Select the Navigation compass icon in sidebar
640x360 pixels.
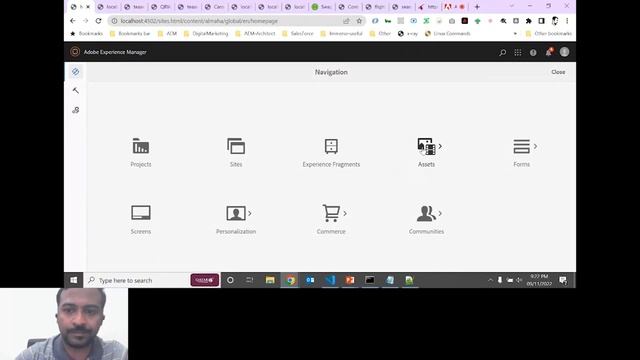click(76, 72)
